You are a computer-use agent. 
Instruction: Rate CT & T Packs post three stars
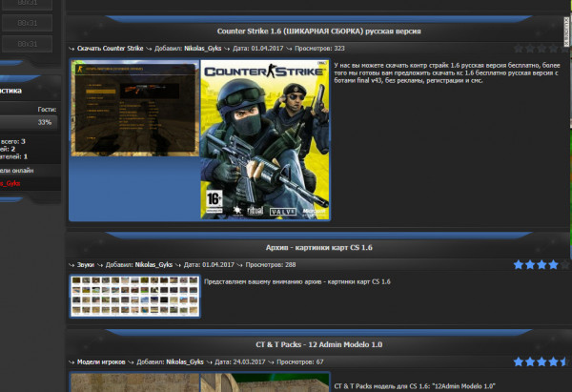click(541, 361)
